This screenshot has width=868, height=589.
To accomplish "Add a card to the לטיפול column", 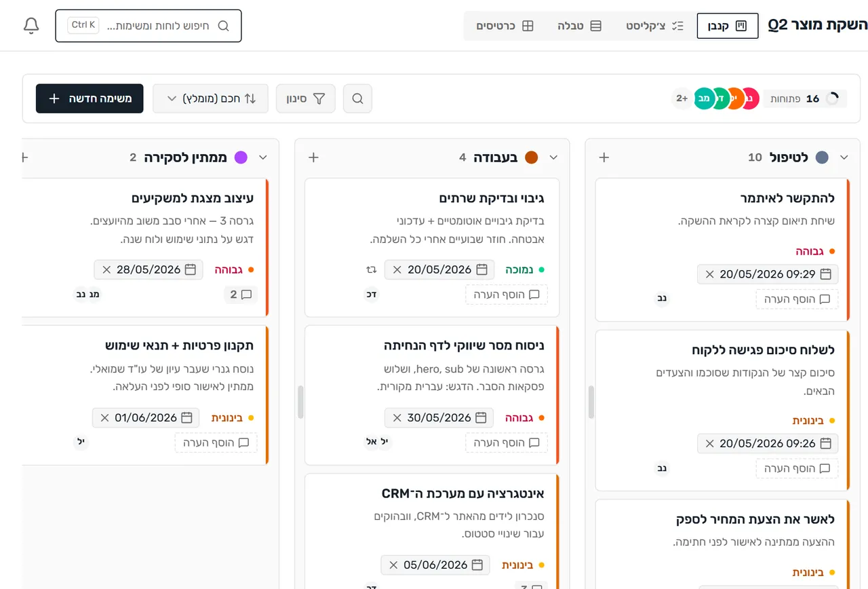I will [x=604, y=157].
